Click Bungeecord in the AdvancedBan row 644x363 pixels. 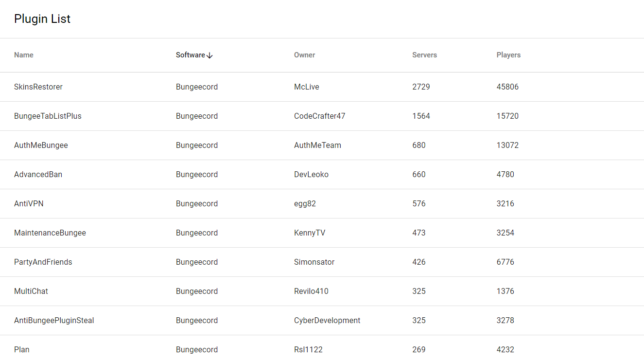(197, 175)
